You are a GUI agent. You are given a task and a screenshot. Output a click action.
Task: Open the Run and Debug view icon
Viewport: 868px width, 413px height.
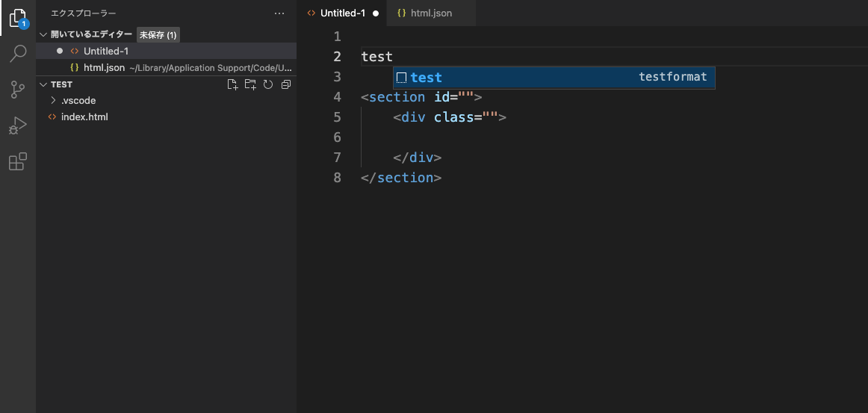[18, 125]
